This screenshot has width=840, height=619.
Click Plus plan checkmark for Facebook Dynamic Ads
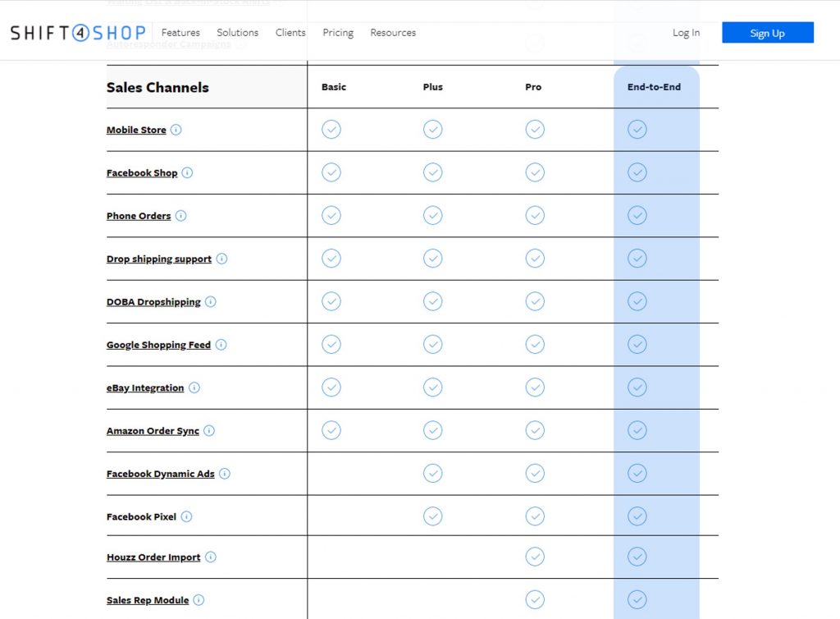pos(433,474)
